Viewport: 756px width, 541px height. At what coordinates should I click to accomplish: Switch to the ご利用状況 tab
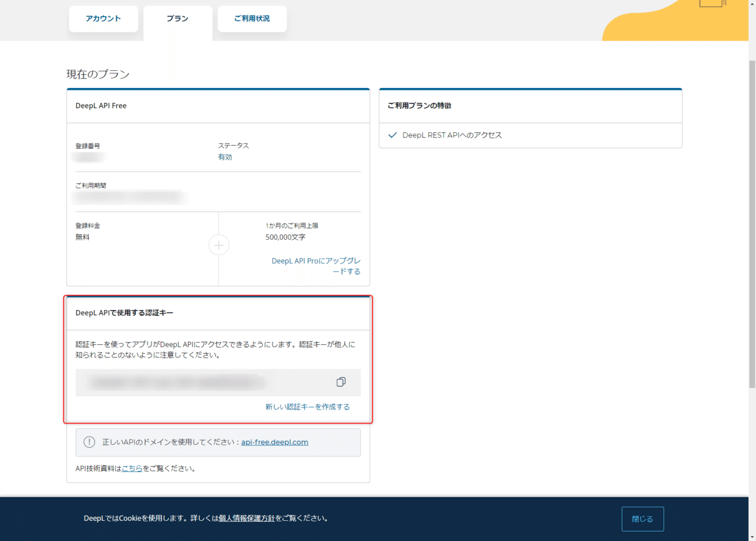(x=252, y=19)
